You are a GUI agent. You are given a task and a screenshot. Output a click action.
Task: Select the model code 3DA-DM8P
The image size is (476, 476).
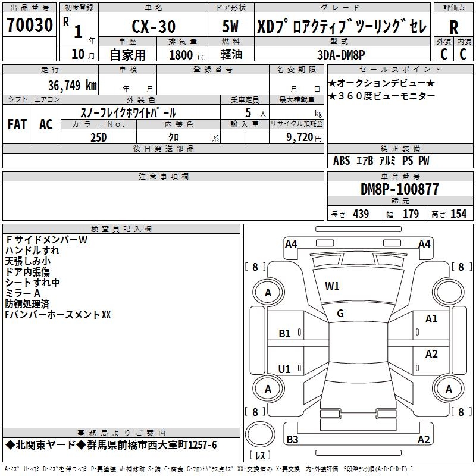click(341, 55)
